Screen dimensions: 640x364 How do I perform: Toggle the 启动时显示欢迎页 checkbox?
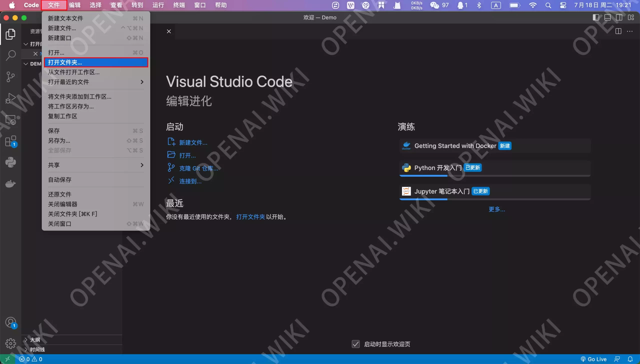point(355,344)
